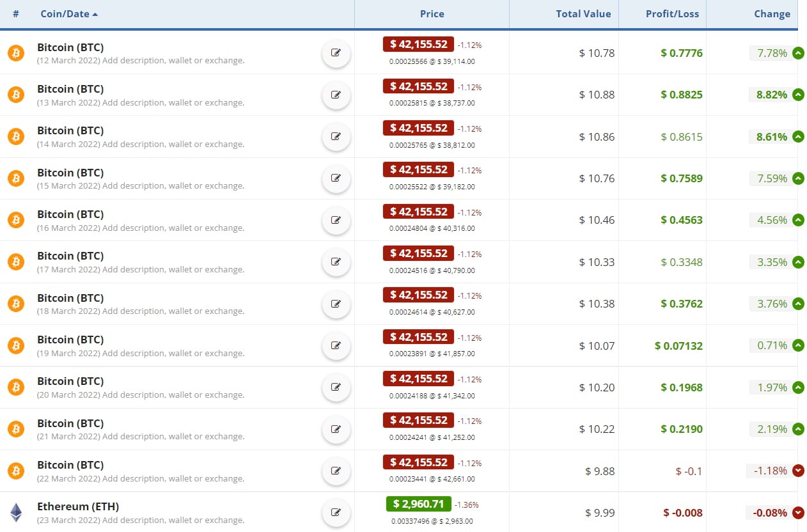Screen dimensions: 807x532
Task: Sort table by Coin/Date column
Action: tap(69, 14)
